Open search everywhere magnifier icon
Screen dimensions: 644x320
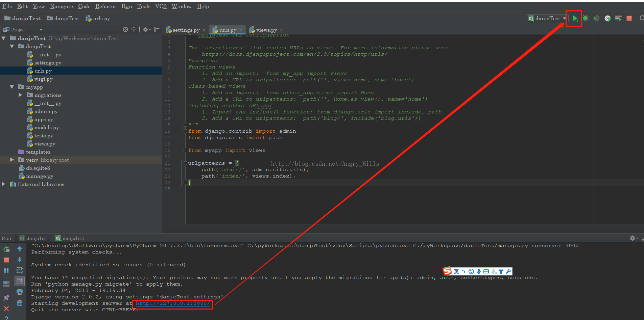click(641, 19)
